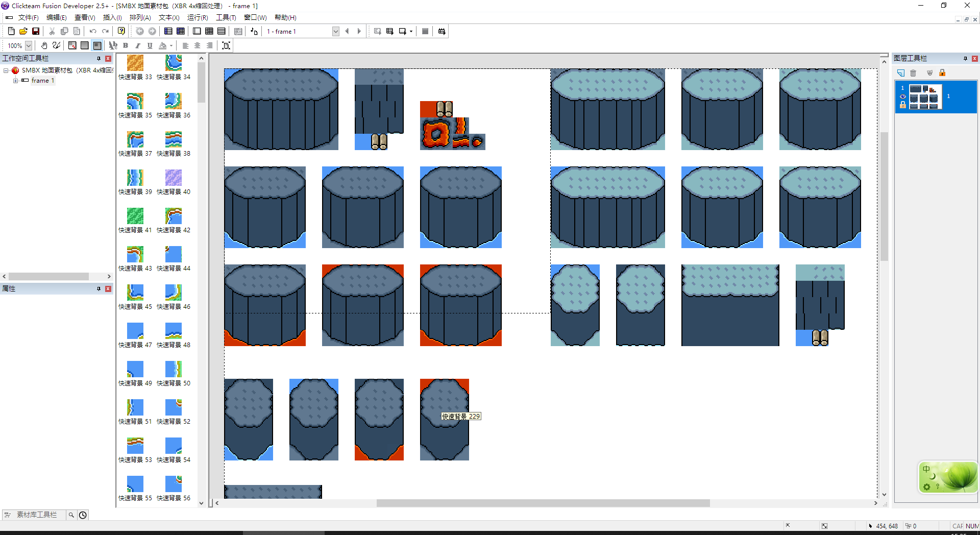
Task: Open the 工具(T) menu
Action: tap(226, 17)
